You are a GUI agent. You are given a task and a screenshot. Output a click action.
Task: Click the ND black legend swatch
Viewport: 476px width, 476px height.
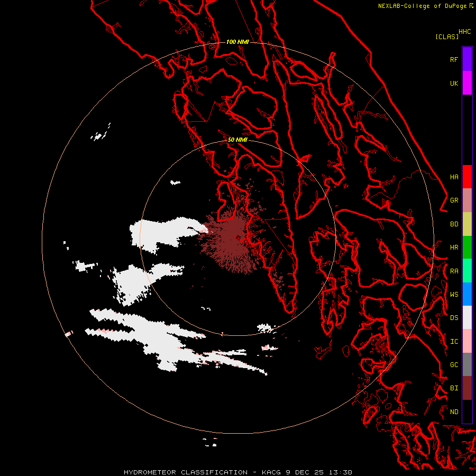[x=467, y=411]
